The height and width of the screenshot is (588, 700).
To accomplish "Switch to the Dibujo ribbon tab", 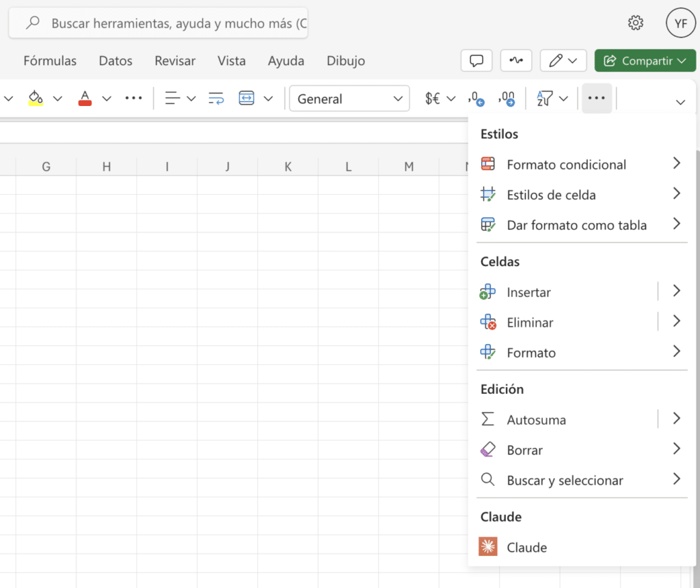I will 345,61.
